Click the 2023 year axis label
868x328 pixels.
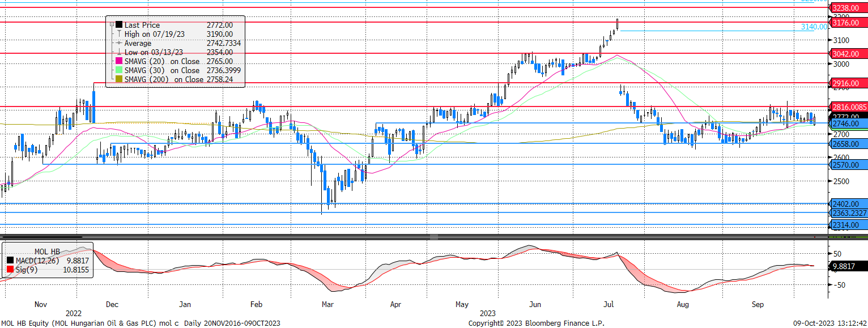(488, 313)
